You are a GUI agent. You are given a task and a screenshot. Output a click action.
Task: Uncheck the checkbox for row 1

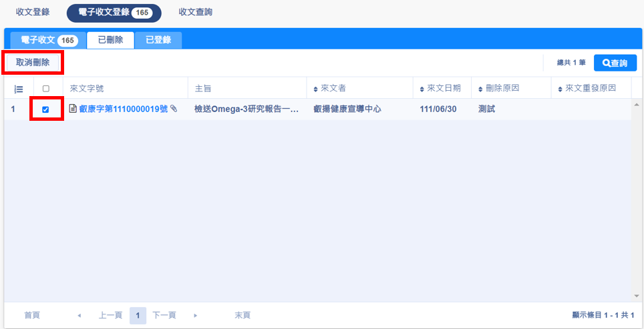tap(46, 109)
